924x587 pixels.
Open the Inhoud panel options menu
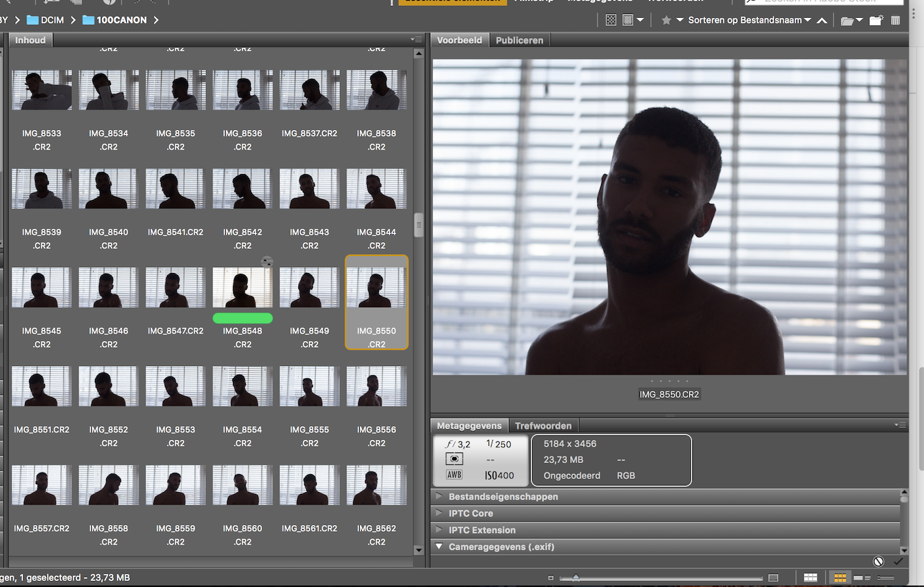pos(416,40)
